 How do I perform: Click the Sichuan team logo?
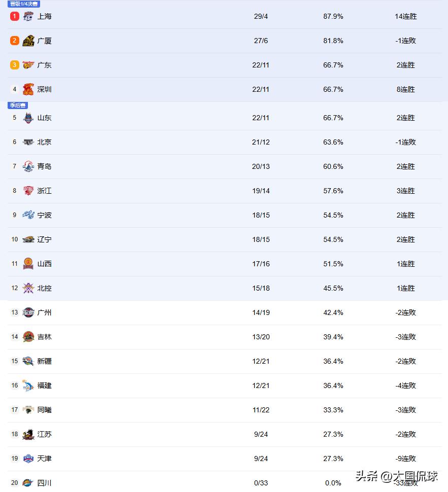28,483
